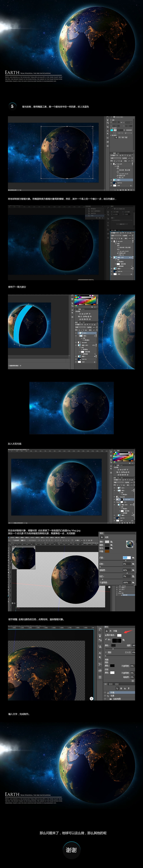
Task: Toggle visibility of 场景 row in 3D panel
Action: pos(105,696)
